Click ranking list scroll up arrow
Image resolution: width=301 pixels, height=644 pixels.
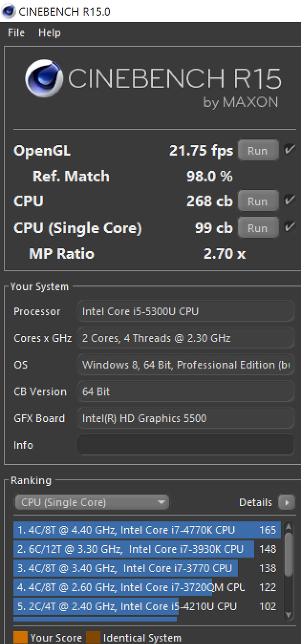289,528
